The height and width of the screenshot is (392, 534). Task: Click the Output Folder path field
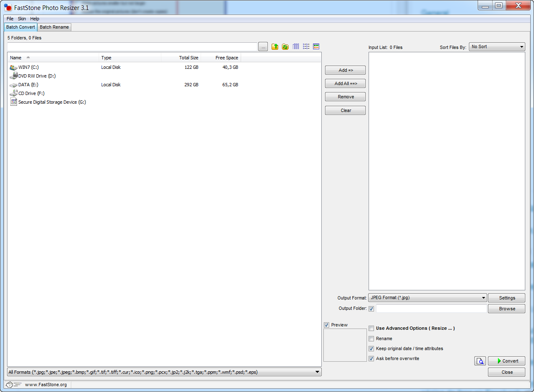point(431,309)
